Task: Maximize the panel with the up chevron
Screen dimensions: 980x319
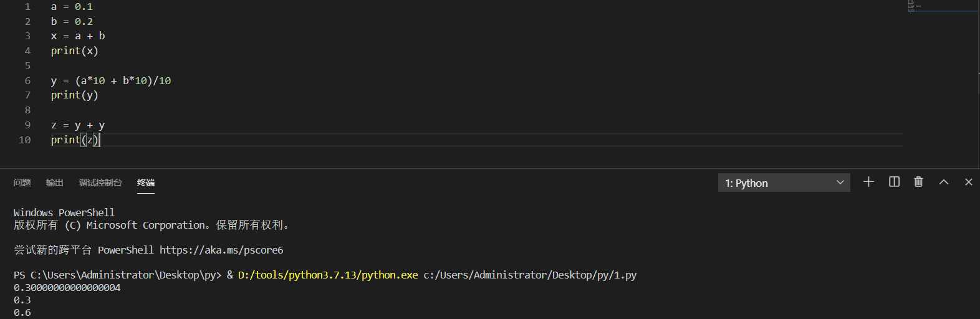Action: click(944, 182)
